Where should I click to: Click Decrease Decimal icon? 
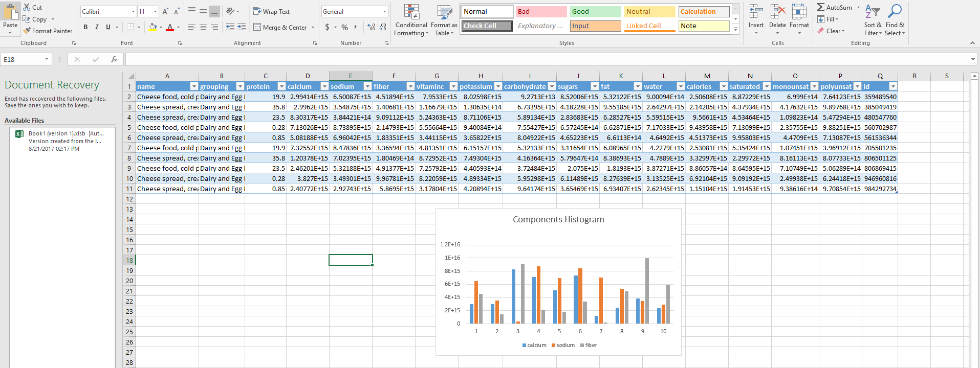click(383, 27)
